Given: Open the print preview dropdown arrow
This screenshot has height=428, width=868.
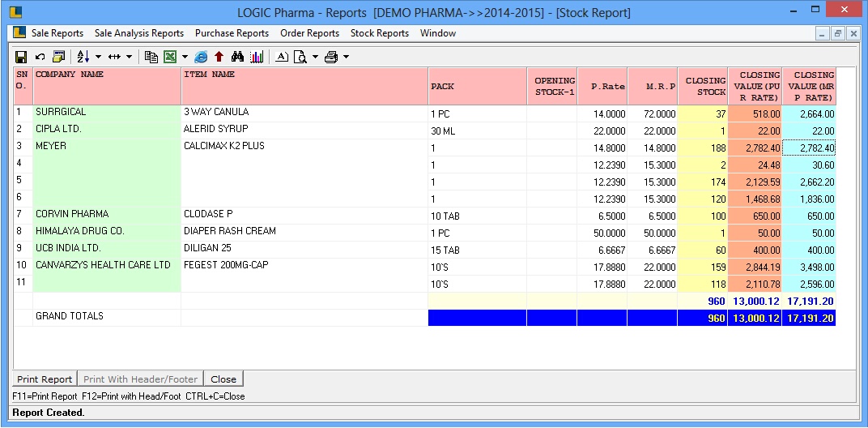Looking at the screenshot, I should pos(315,57).
